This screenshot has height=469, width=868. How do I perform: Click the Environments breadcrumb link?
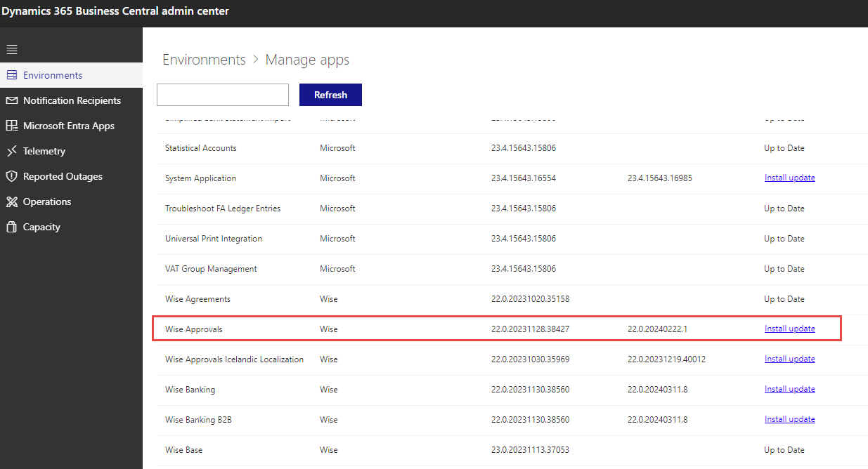pyautogui.click(x=204, y=60)
